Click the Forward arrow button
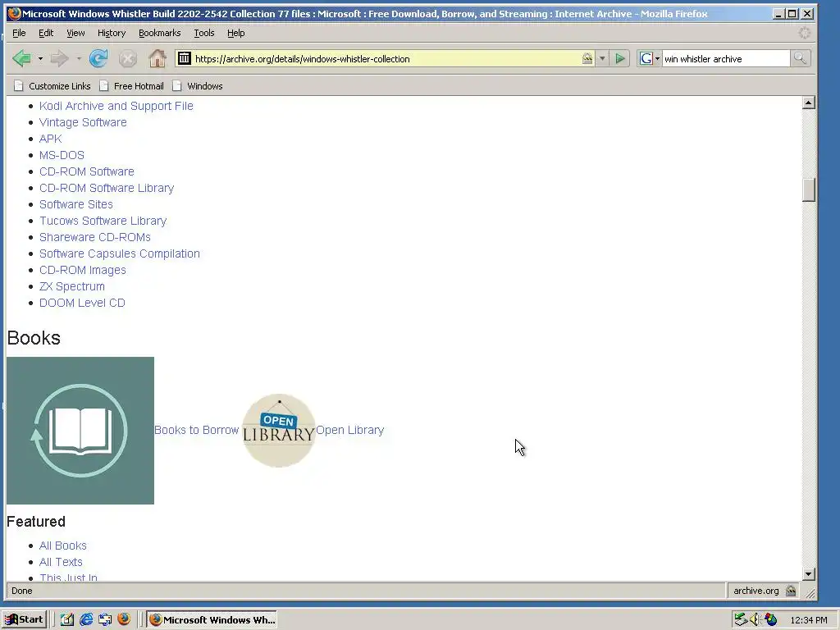840x630 pixels. pyautogui.click(x=59, y=58)
